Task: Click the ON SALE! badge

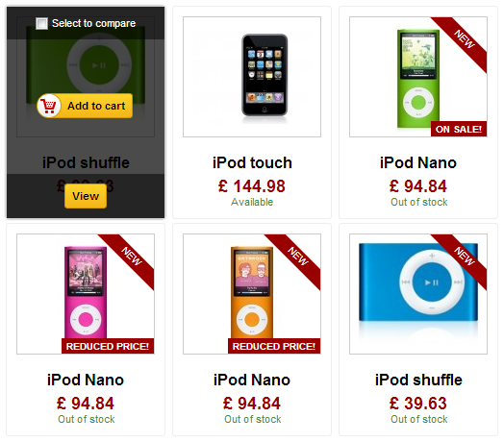Action: coord(459,129)
